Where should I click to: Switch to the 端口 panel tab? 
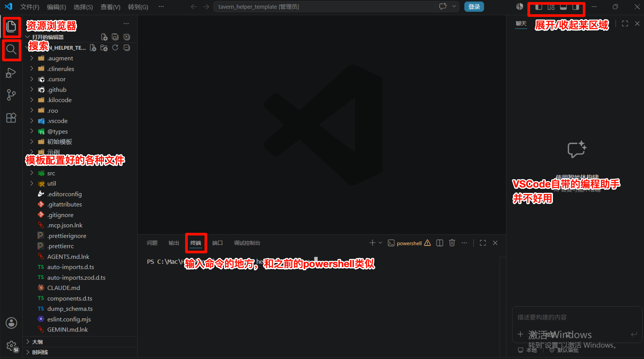tap(217, 243)
